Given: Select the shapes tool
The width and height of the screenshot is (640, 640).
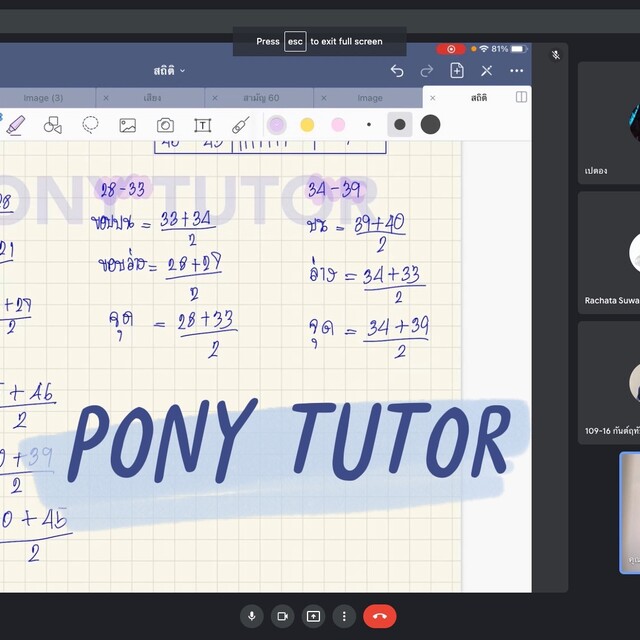Looking at the screenshot, I should tap(53, 125).
